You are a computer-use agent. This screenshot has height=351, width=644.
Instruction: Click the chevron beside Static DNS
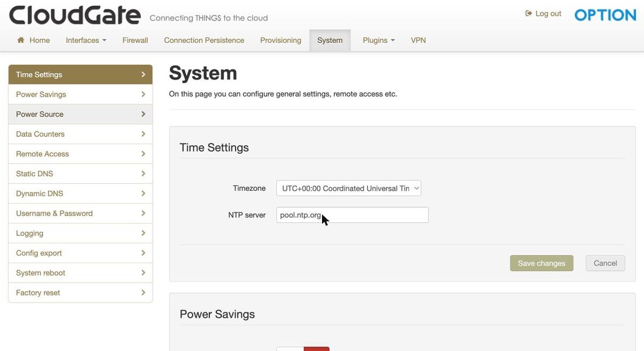[x=143, y=174]
